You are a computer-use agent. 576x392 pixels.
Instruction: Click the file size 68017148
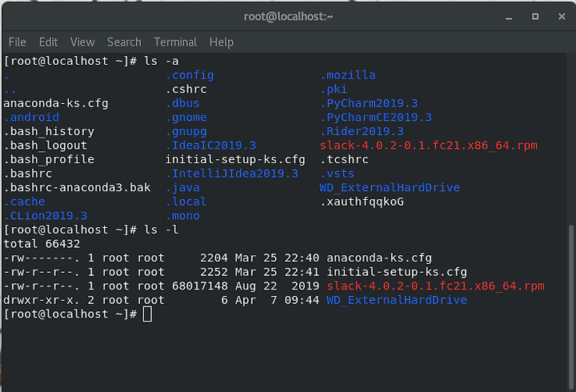pos(200,286)
